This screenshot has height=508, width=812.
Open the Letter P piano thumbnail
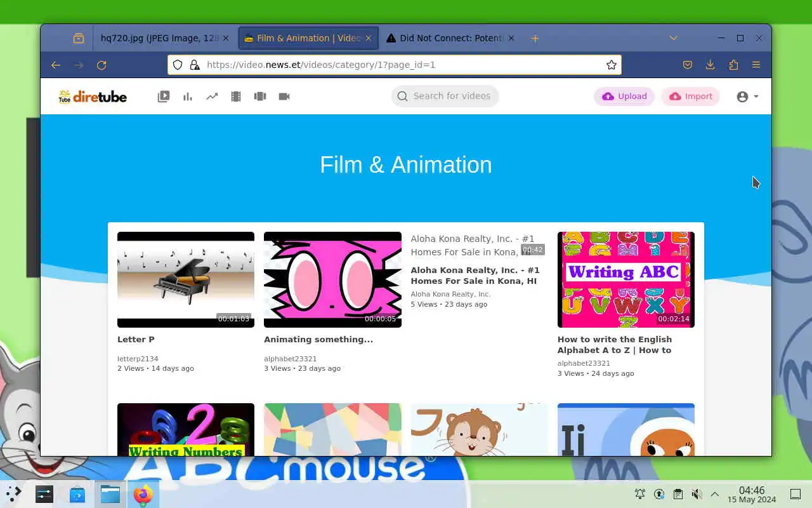pyautogui.click(x=186, y=279)
